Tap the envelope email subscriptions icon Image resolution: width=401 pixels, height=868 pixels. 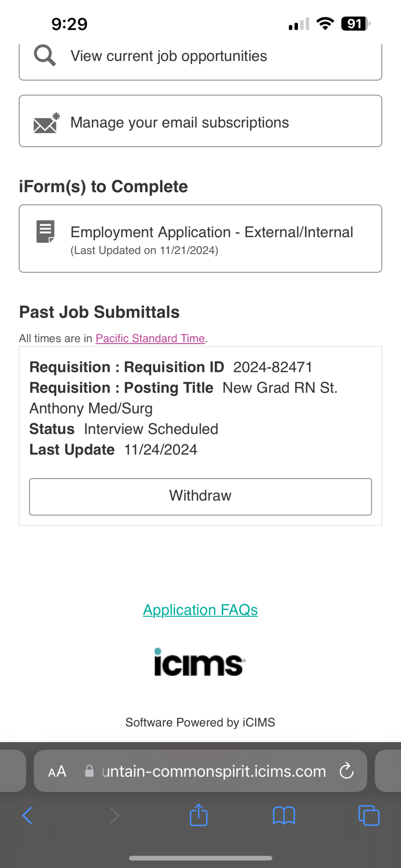(x=46, y=123)
